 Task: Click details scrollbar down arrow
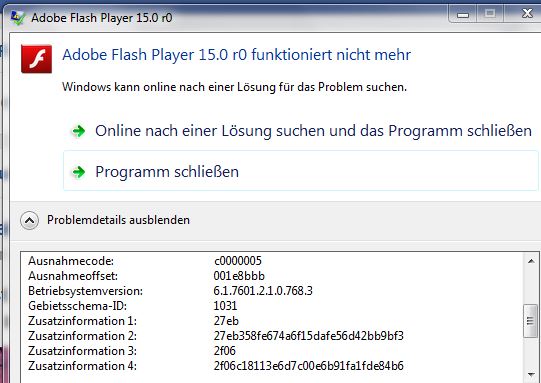tap(531, 375)
